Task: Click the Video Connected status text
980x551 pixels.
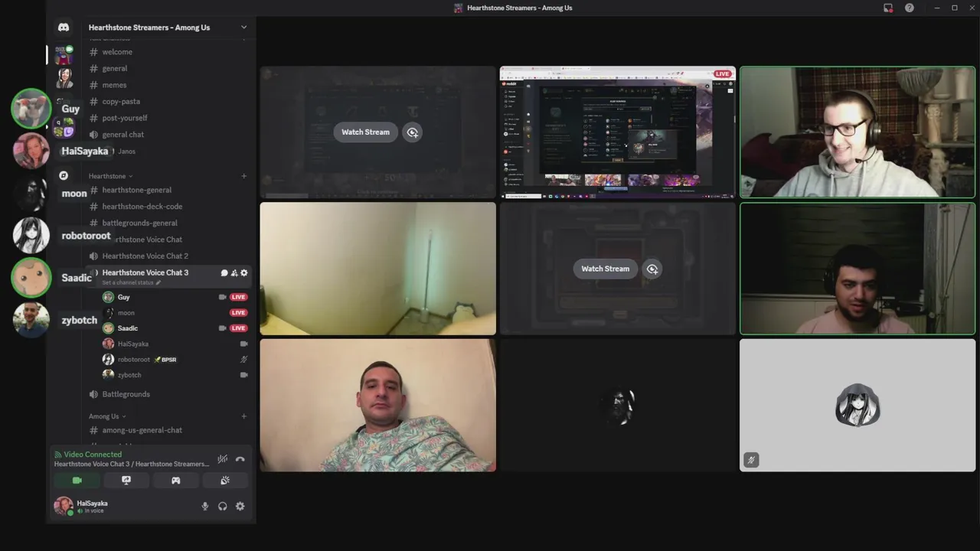Action: 93,455
